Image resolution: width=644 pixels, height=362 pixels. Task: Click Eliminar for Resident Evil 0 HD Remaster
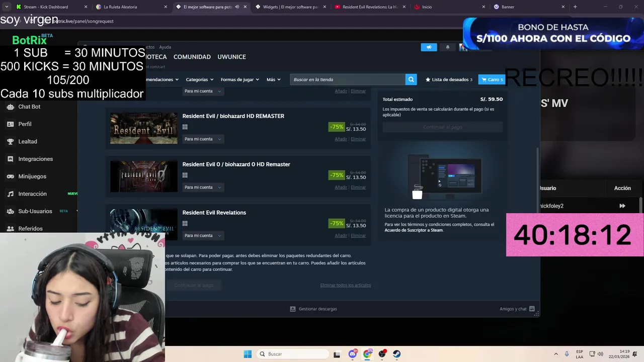358,187
